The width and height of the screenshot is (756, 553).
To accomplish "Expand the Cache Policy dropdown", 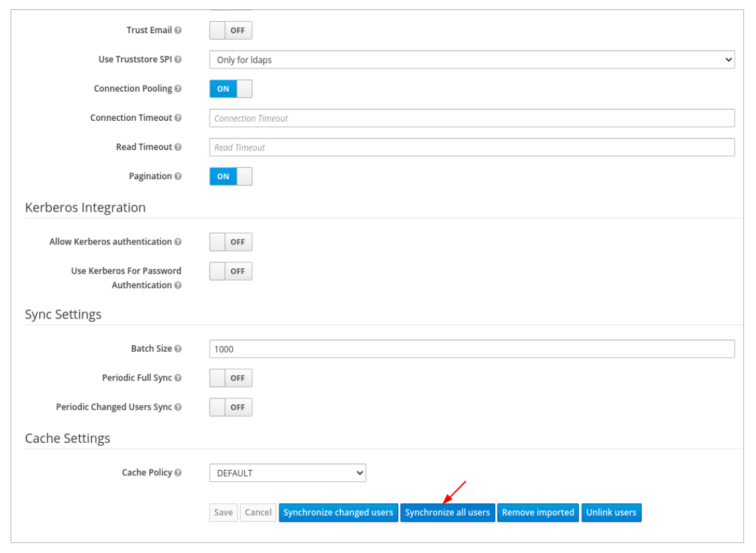I will tap(287, 473).
